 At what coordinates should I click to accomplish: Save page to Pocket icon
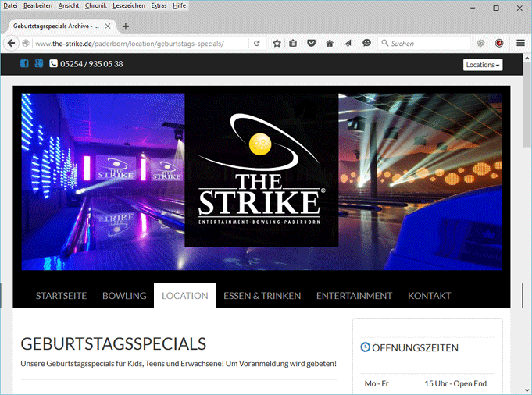point(311,43)
